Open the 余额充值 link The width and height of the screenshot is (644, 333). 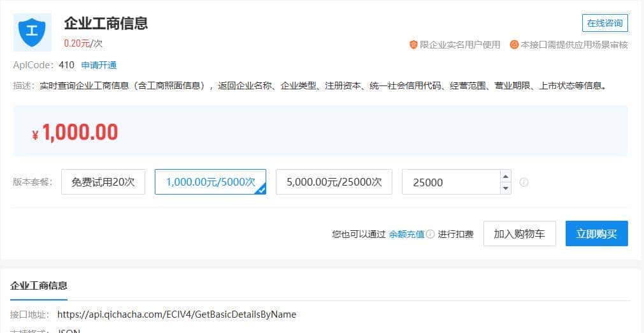point(406,234)
